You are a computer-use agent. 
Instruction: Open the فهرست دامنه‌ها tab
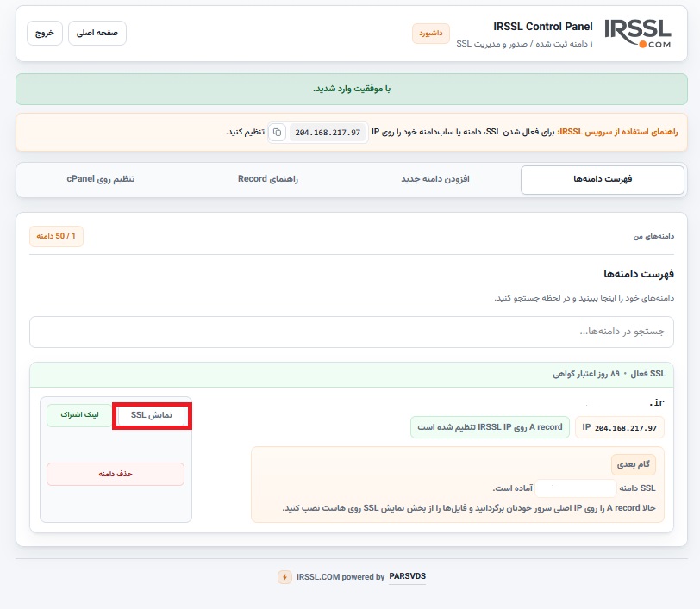(x=603, y=179)
